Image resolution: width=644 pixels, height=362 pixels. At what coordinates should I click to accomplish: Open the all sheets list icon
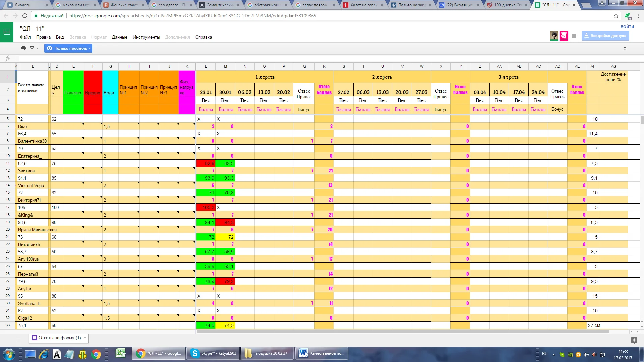point(19,339)
